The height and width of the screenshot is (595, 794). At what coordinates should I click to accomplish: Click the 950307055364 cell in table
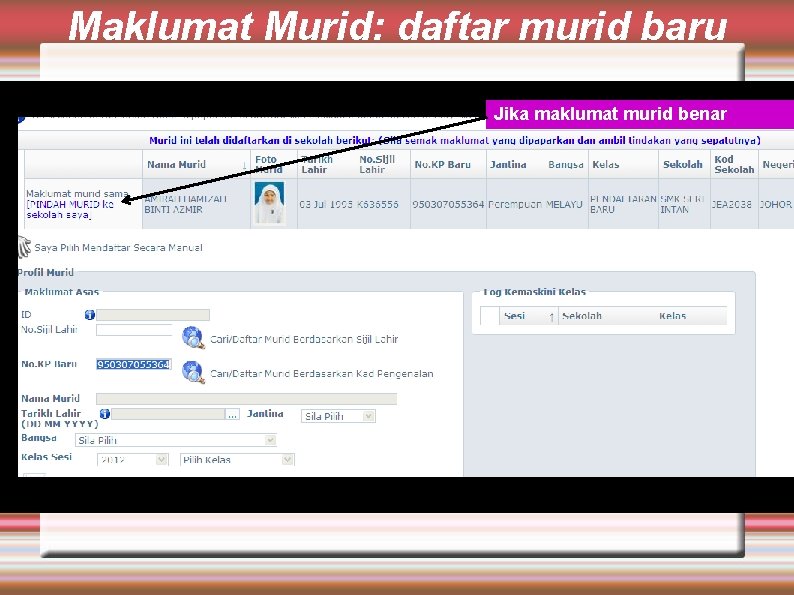[448, 205]
